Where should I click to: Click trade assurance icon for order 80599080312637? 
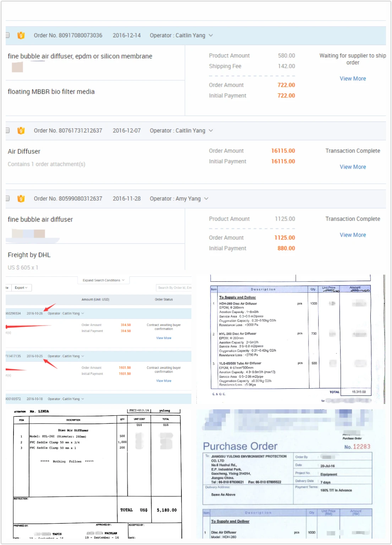point(21,199)
